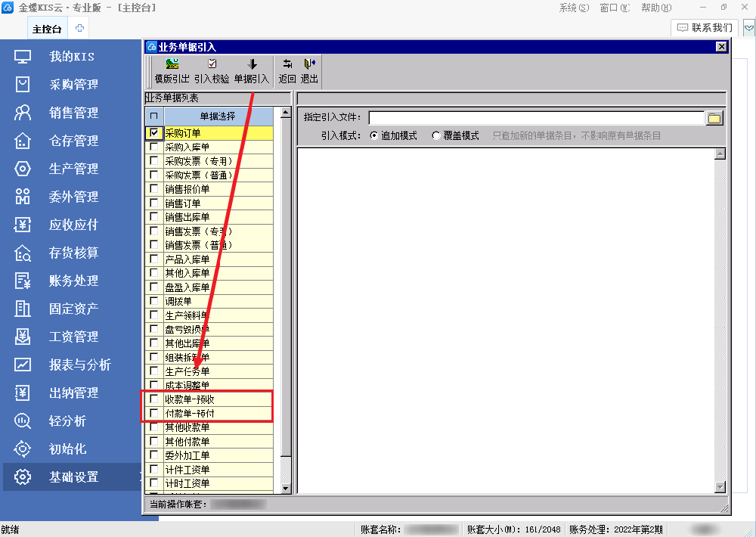Click the 联系我们 chat button
The height and width of the screenshot is (537, 756).
705,27
